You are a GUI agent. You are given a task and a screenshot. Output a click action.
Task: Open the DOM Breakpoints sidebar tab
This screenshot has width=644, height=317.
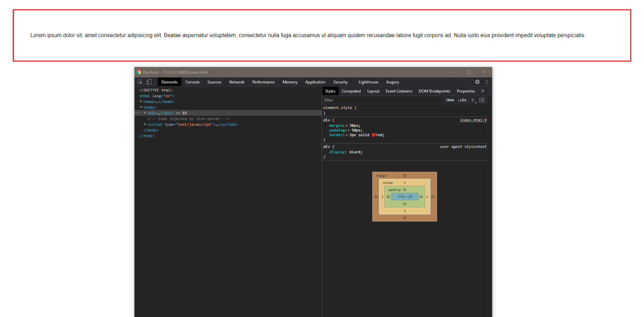pyautogui.click(x=434, y=91)
